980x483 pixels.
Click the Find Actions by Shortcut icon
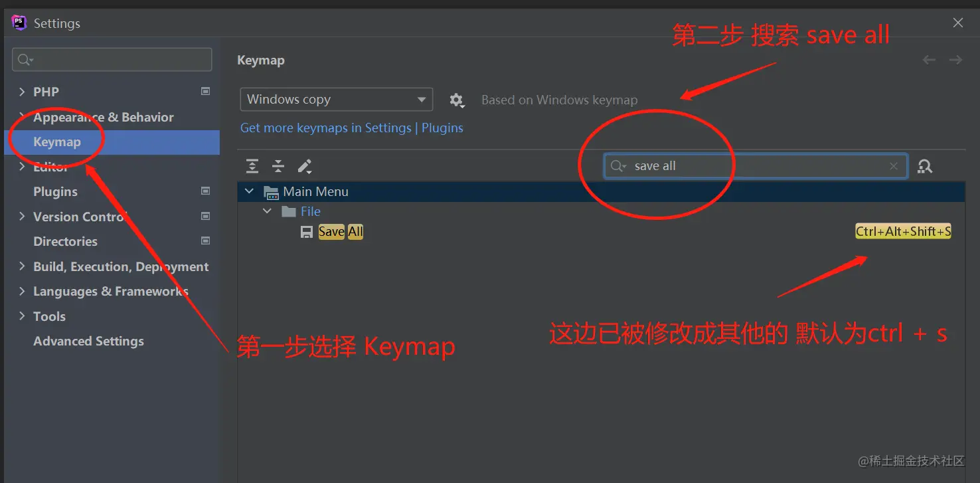click(x=925, y=166)
